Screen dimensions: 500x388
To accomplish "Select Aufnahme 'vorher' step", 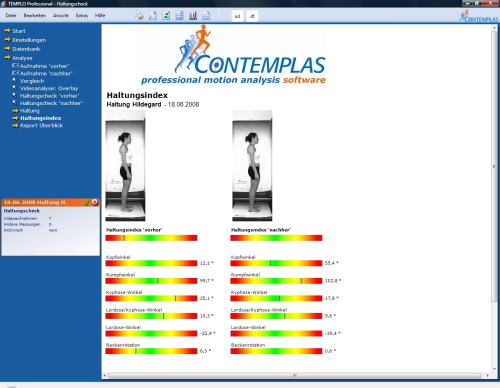I will pyautogui.click(x=44, y=66).
